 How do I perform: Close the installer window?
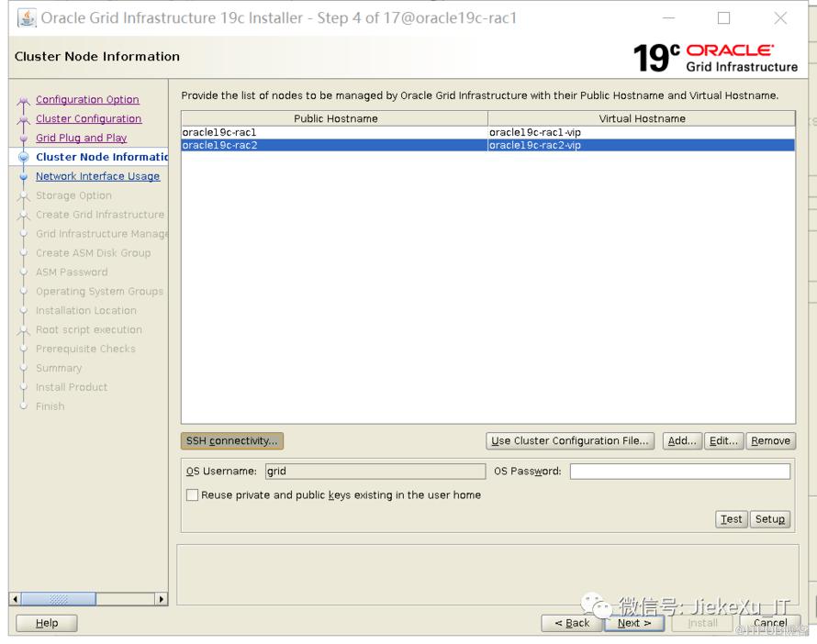[780, 18]
